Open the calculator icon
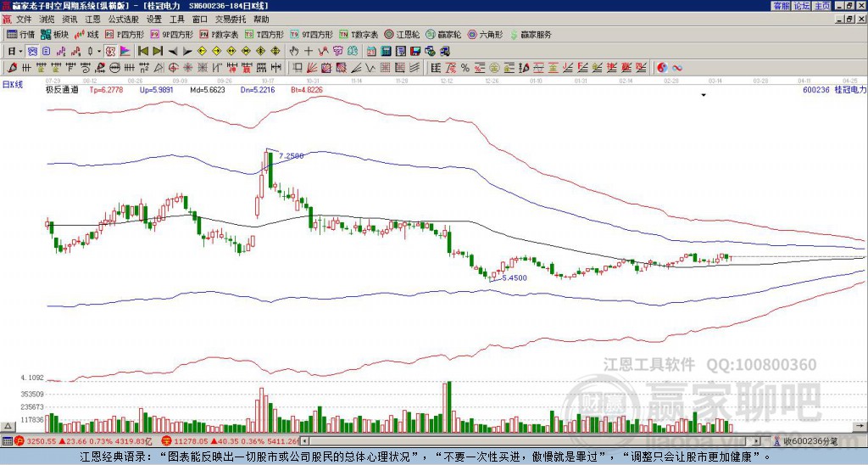Viewport: 868px width, 465px height. point(386,52)
